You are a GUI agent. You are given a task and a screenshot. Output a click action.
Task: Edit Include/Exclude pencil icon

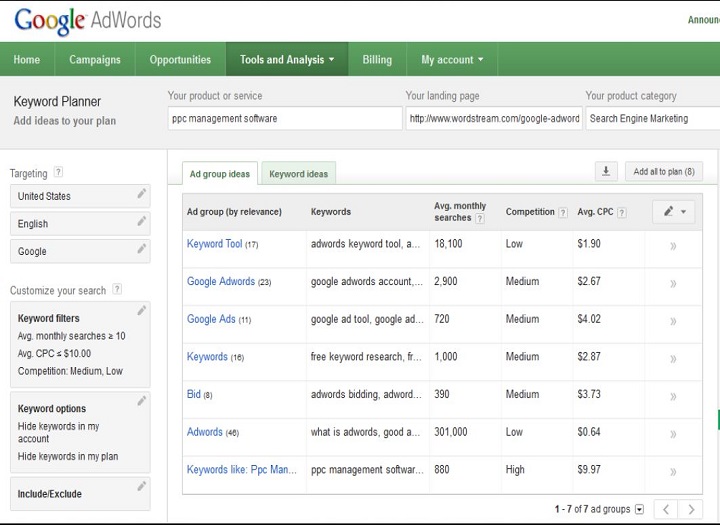tap(142, 486)
